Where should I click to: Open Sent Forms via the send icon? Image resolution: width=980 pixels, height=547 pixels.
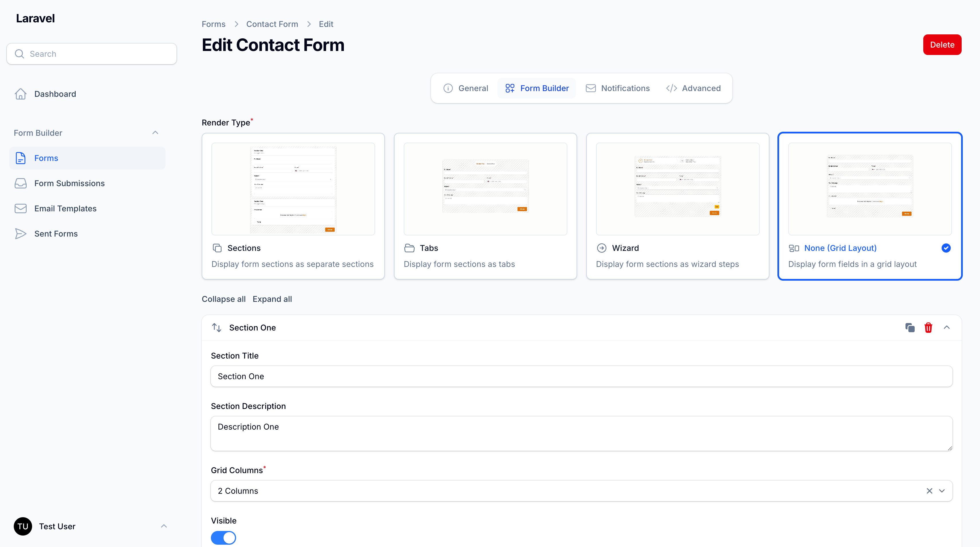(x=21, y=233)
